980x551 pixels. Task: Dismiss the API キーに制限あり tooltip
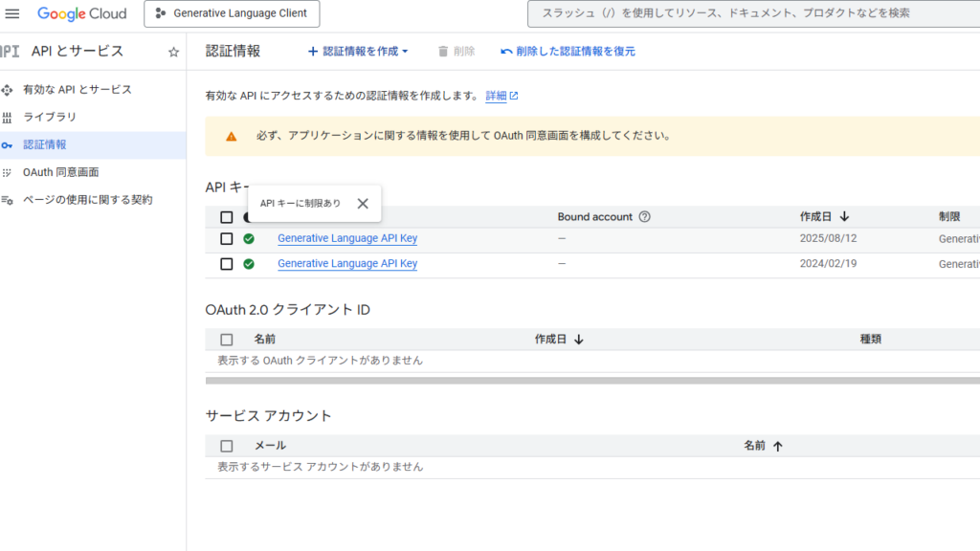[x=363, y=203]
